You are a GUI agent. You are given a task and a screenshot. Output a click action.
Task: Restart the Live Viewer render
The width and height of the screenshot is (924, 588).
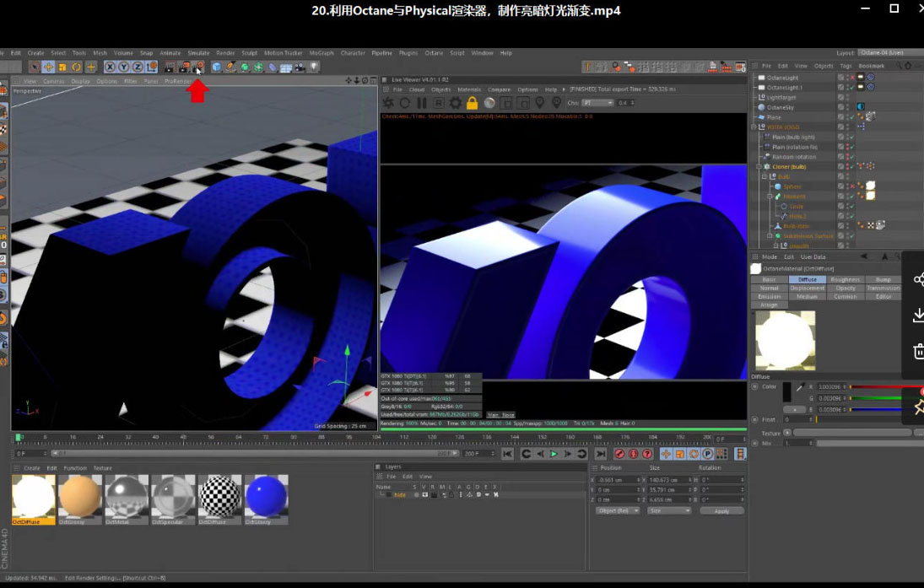click(x=405, y=103)
